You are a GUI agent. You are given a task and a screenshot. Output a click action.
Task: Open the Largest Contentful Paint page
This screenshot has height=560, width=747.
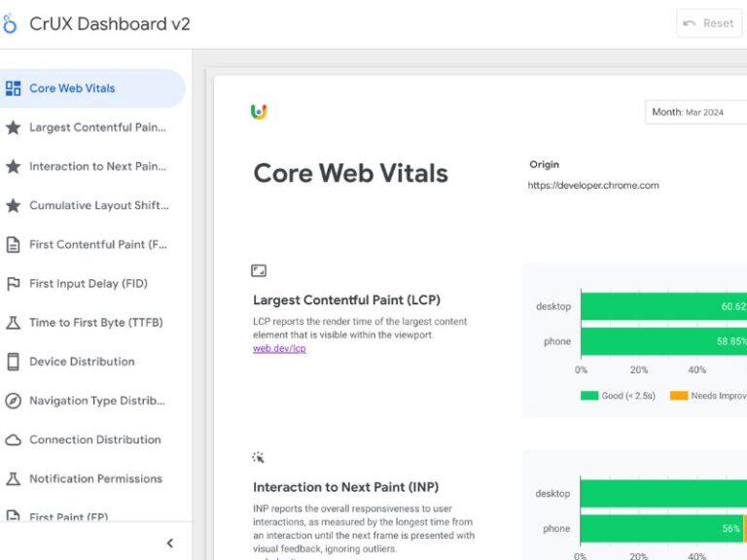92,127
